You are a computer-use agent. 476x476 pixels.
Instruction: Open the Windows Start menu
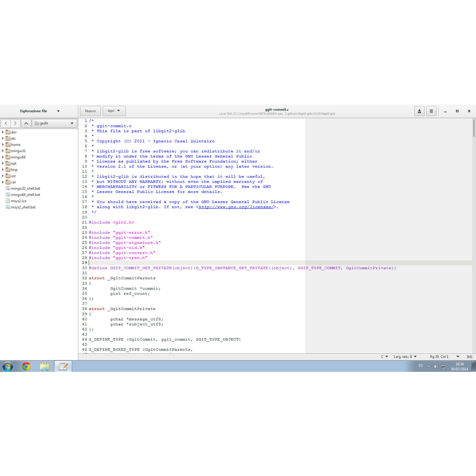click(8, 366)
